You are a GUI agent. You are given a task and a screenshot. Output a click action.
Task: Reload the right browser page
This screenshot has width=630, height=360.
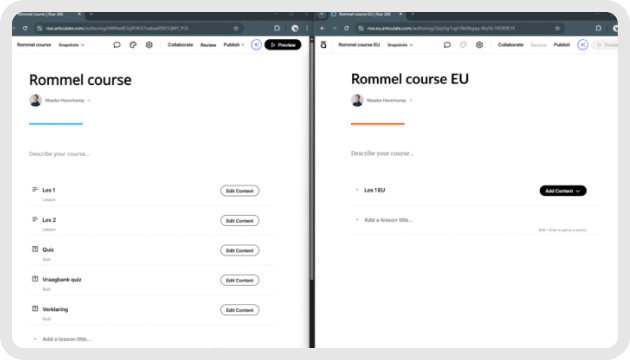(x=346, y=28)
